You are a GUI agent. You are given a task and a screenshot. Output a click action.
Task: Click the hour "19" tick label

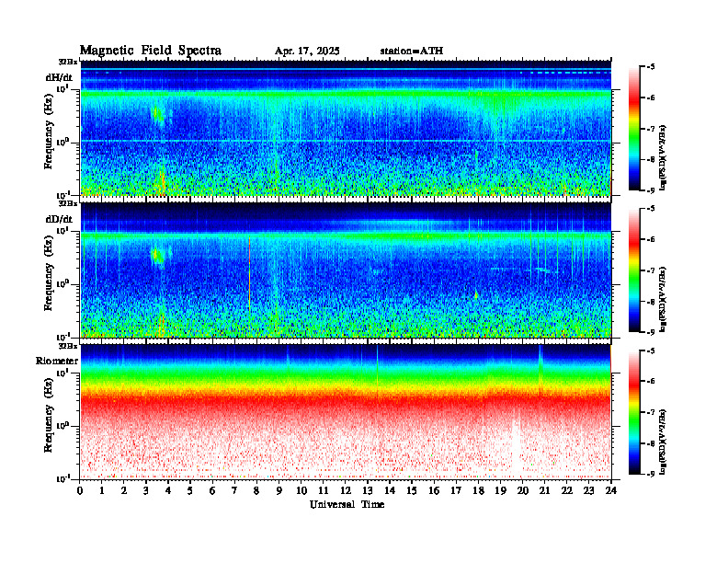pos(500,490)
